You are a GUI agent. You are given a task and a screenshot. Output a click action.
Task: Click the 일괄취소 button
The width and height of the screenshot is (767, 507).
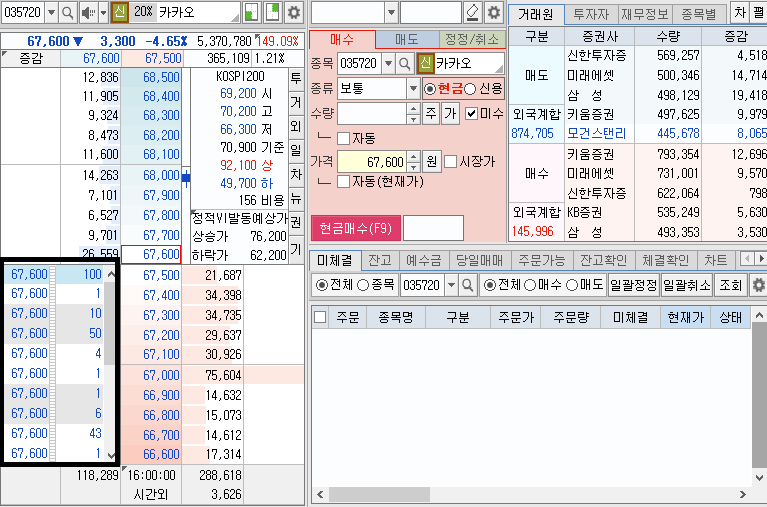click(x=687, y=285)
